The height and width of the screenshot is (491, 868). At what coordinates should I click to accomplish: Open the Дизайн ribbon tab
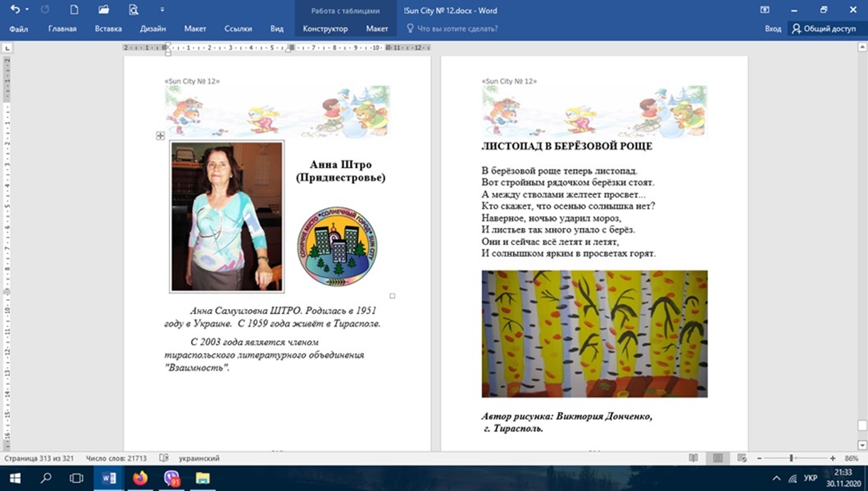coord(152,29)
